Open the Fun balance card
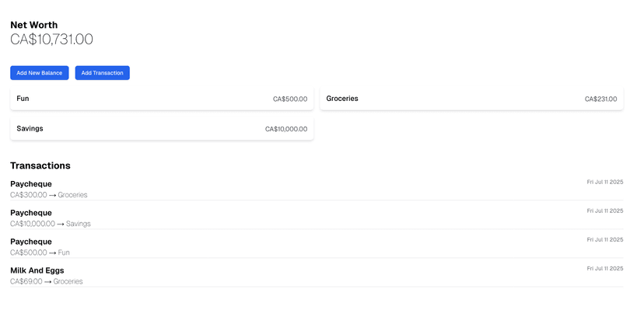 (162, 99)
